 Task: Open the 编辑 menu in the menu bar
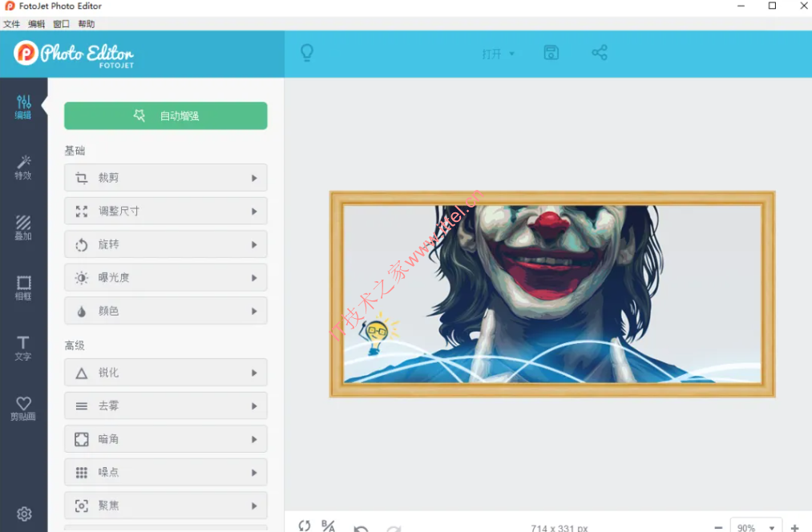coord(36,24)
